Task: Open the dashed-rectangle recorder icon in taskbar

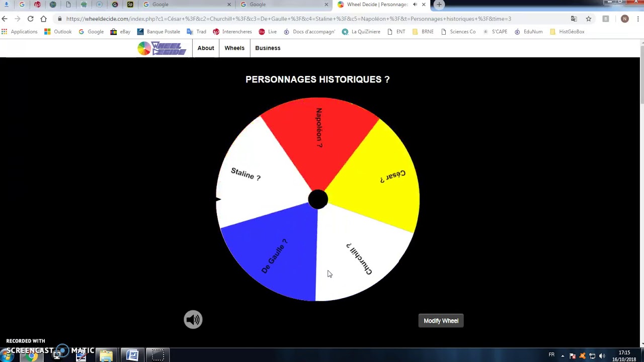Action: 158,355
